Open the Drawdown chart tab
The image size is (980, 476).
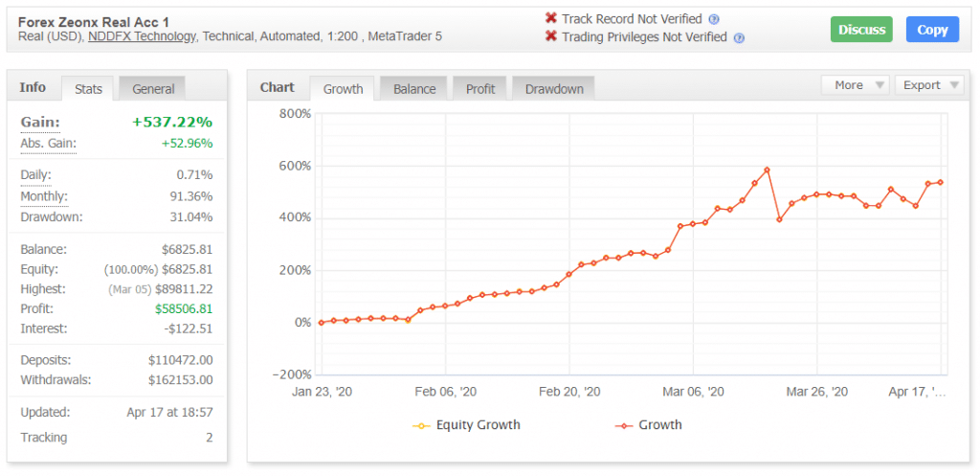point(554,89)
